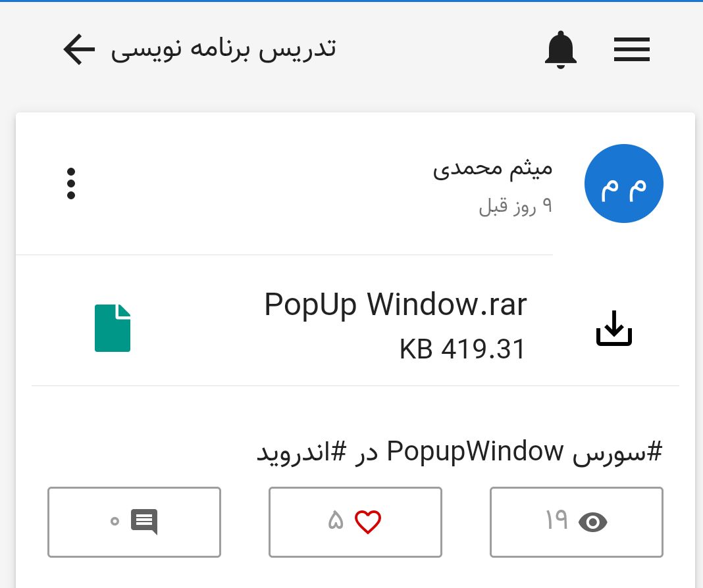Open the PopUp Window.rar file name
703x588 pixels.
click(396, 305)
